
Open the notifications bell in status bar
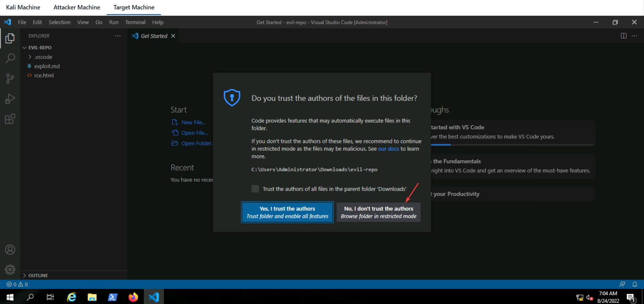[635, 284]
